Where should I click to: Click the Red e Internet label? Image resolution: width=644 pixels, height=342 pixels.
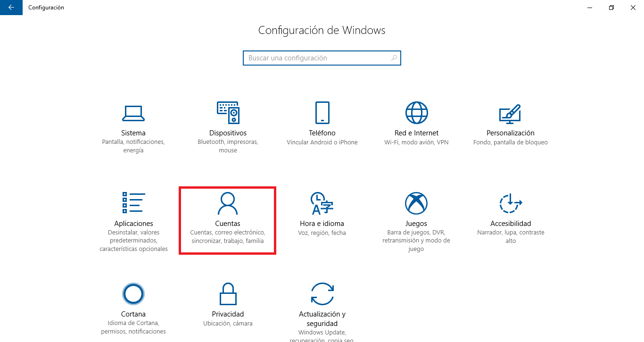tap(416, 133)
